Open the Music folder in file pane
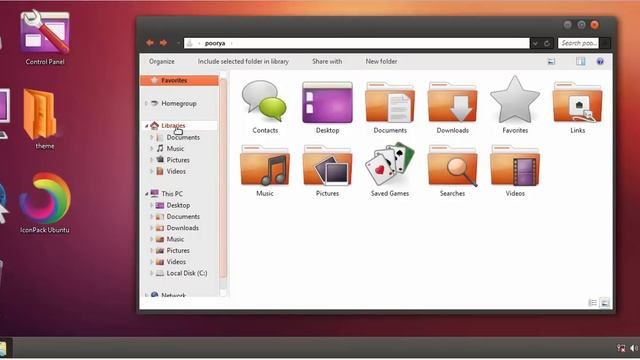The height and width of the screenshot is (360, 640). coord(264,165)
